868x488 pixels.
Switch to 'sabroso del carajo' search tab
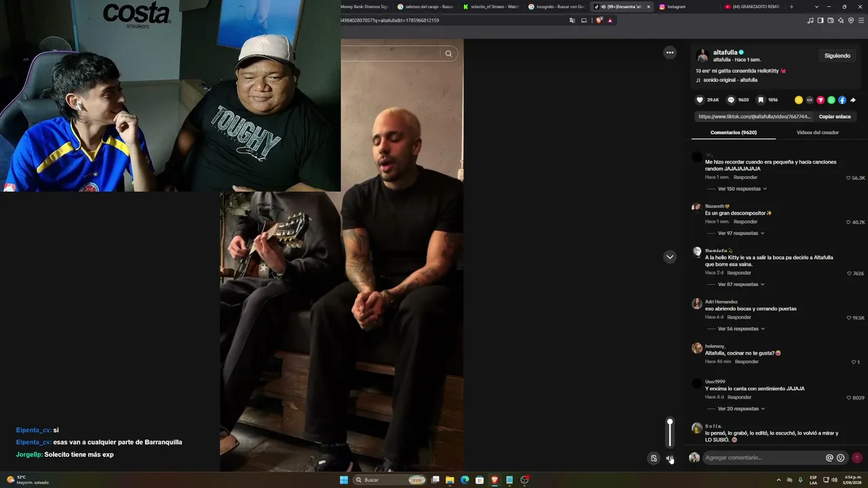click(425, 7)
